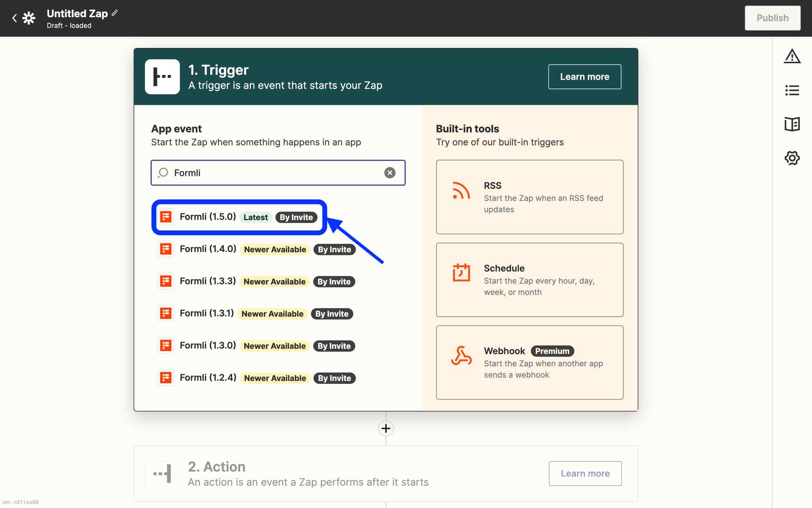Select the Schedule built-in trigger

click(529, 280)
